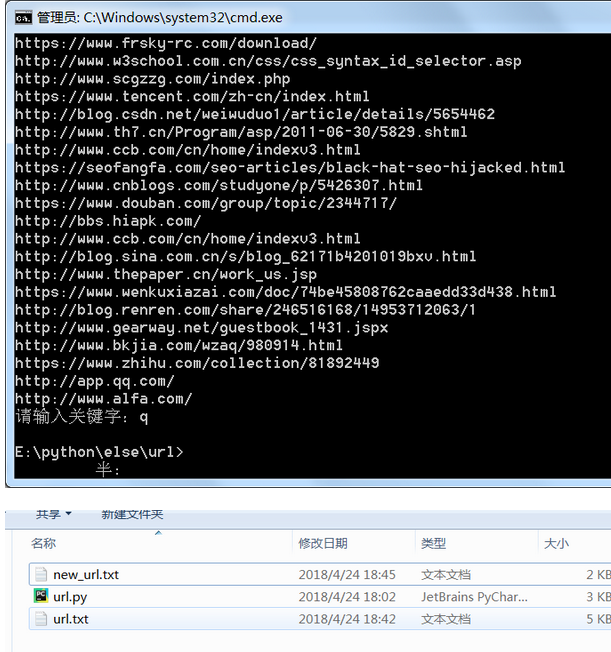
Task: Click the 3 KB size value
Action: point(598,597)
